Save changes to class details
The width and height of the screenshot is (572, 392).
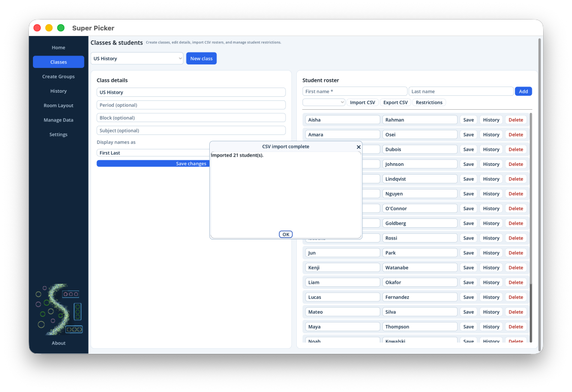153,164
